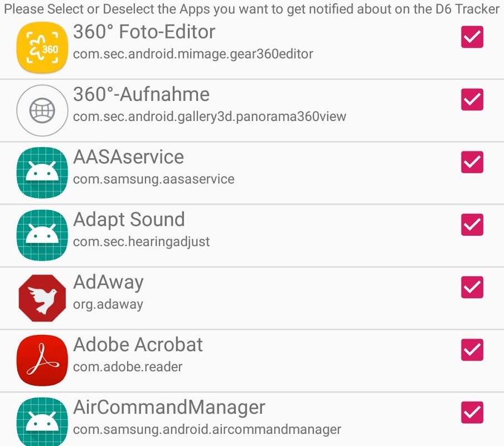Disable notifications for Adapt Sound
Screen dimensions: 504x446
pos(472,225)
